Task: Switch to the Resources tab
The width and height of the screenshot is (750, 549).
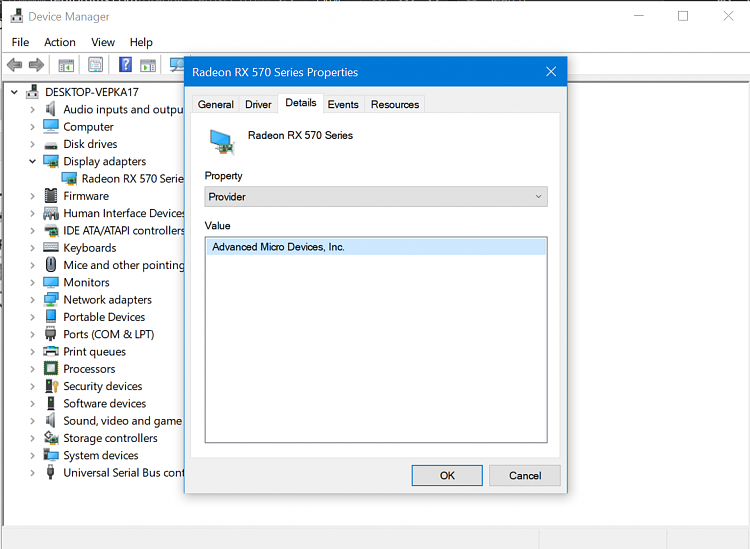Action: 395,104
